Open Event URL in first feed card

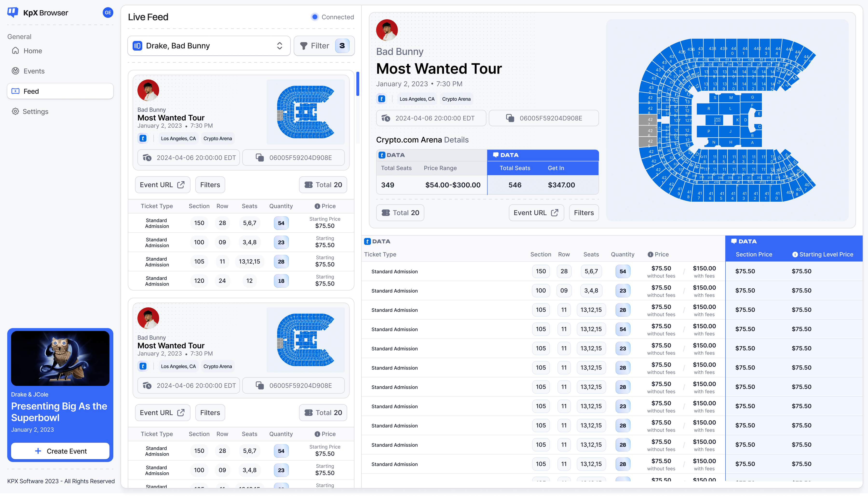click(162, 185)
